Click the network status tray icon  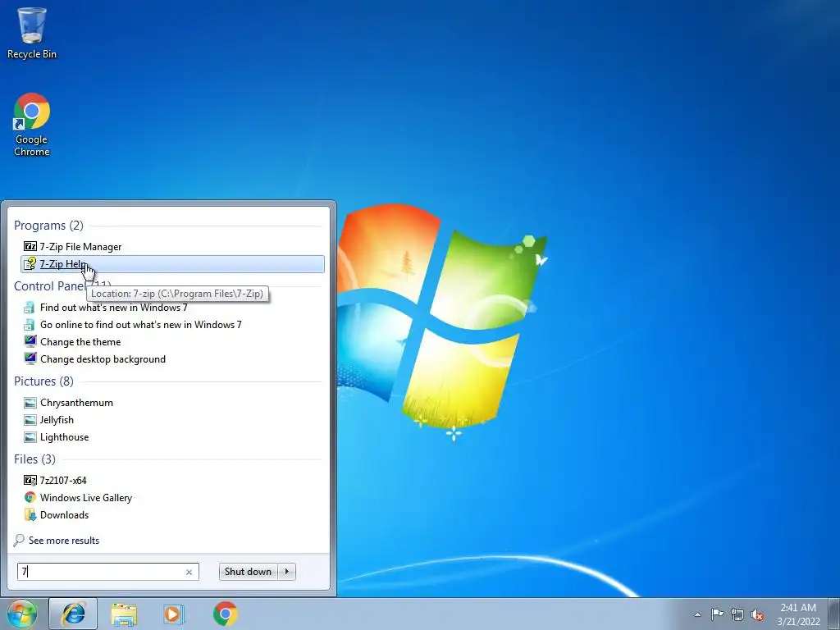pos(737,614)
